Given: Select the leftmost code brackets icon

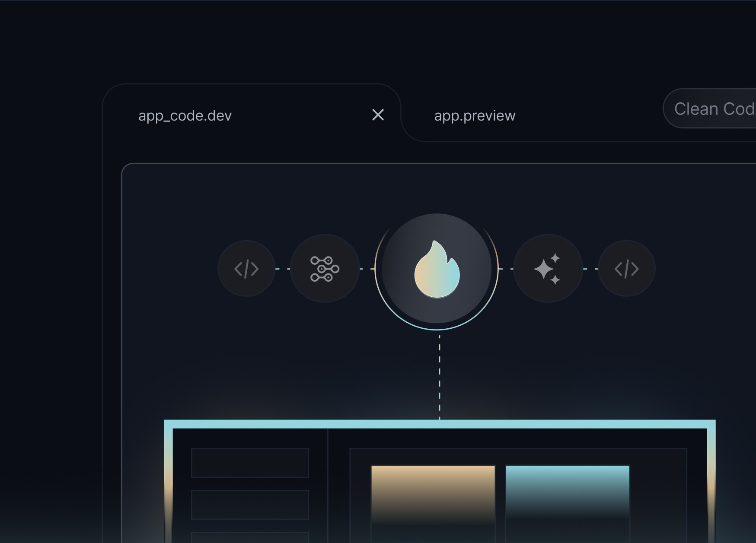Looking at the screenshot, I should 246,269.
